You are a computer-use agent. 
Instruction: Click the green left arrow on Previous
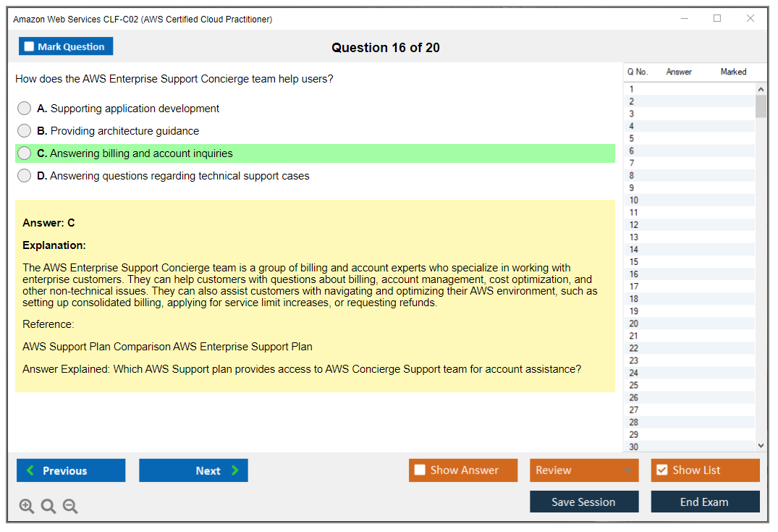[30, 470]
